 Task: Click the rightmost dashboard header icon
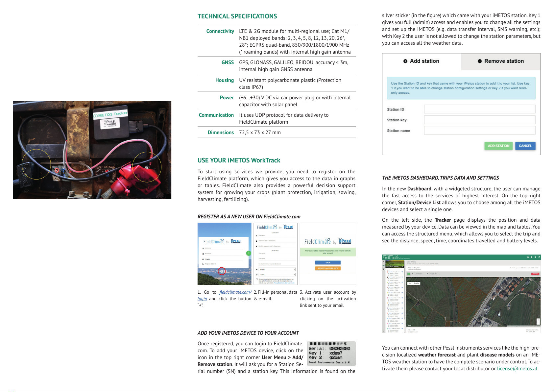(x=539, y=257)
